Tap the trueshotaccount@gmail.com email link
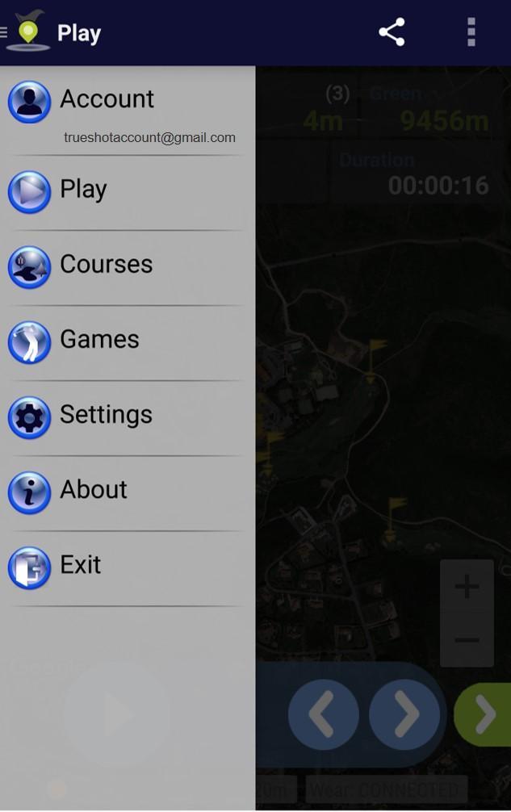 pos(149,137)
